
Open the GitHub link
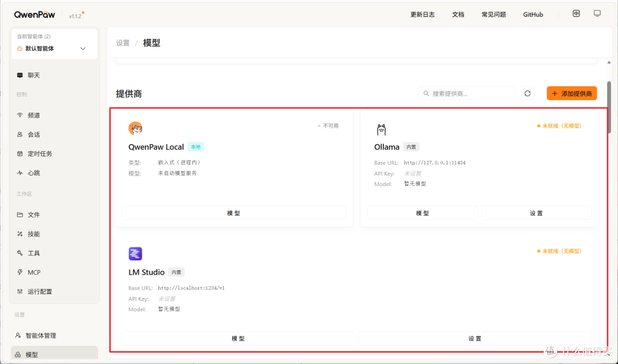click(x=533, y=14)
